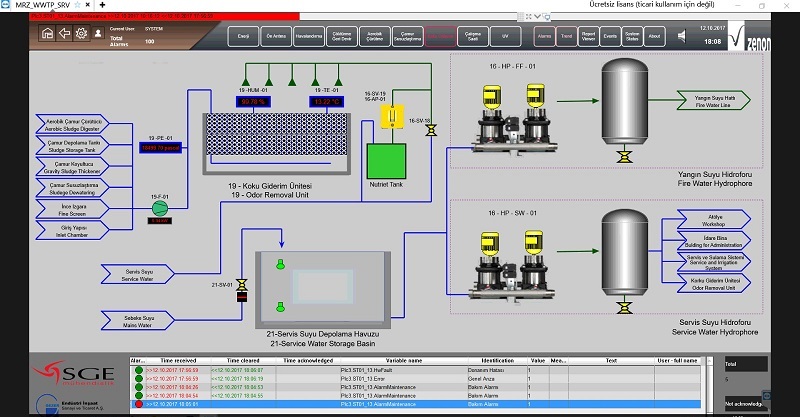Sort alarms by Time received column
This screenshot has height=417, width=800.
pos(178,360)
